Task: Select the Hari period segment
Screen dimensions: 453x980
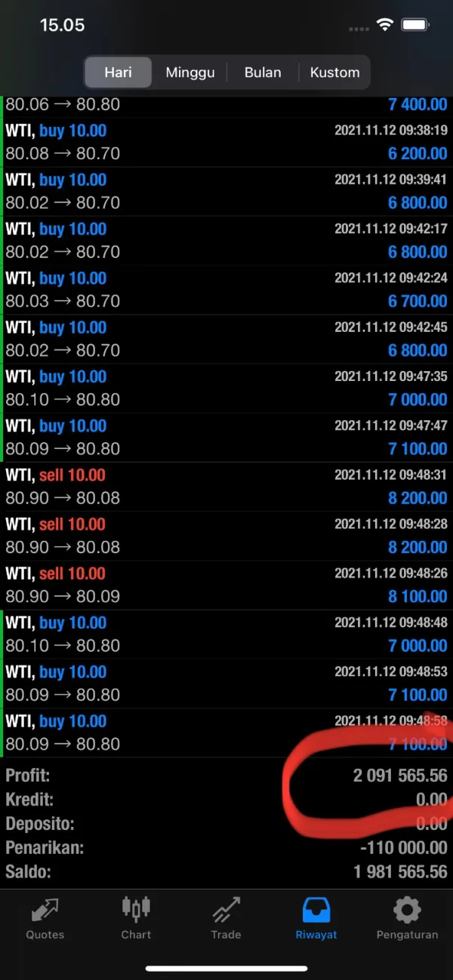Action: pos(119,72)
